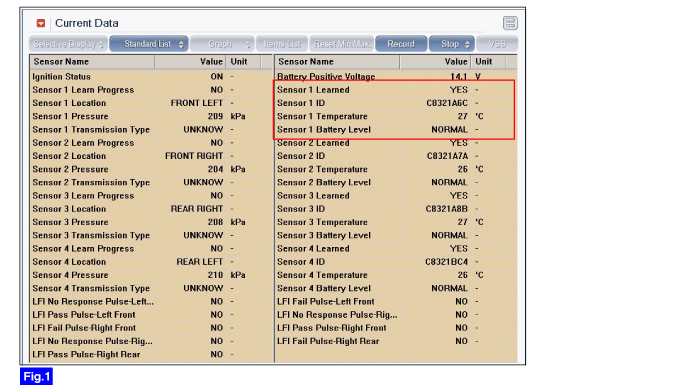
Task: Click the left Value column header
Action: point(191,62)
